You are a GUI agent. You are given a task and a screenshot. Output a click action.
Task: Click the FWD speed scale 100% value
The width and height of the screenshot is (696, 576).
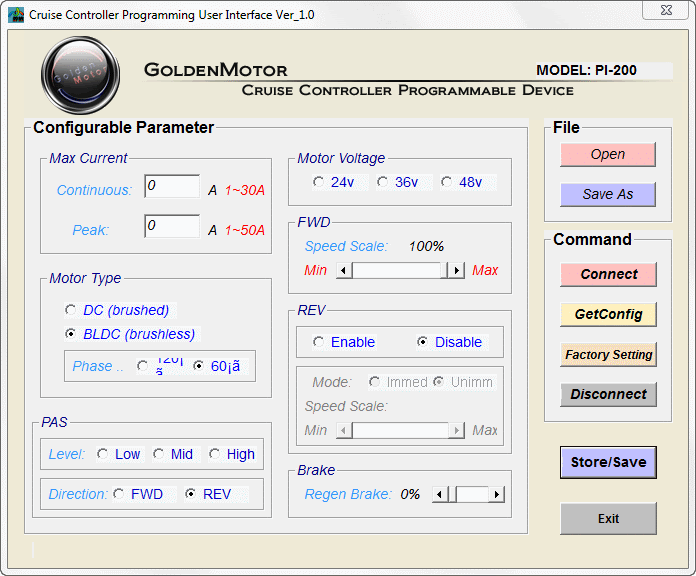(426, 246)
